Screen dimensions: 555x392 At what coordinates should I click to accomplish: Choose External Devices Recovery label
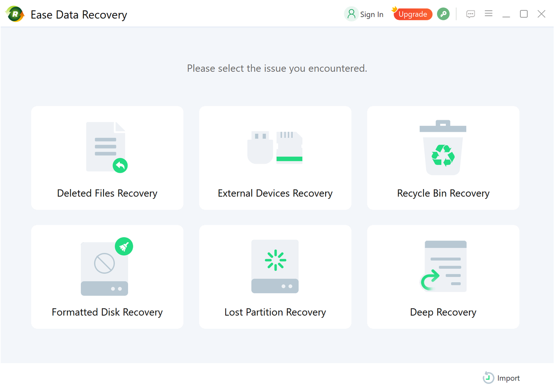[275, 193]
